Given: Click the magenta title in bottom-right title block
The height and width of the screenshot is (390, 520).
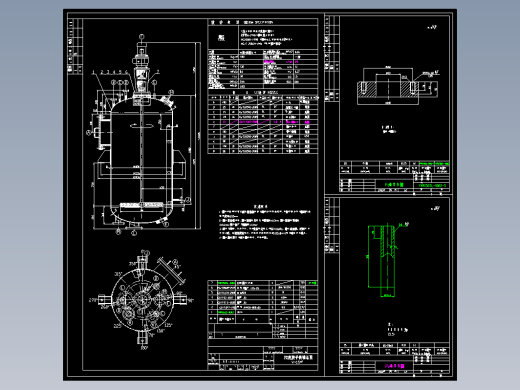Looking at the screenshot, I should [x=394, y=366].
